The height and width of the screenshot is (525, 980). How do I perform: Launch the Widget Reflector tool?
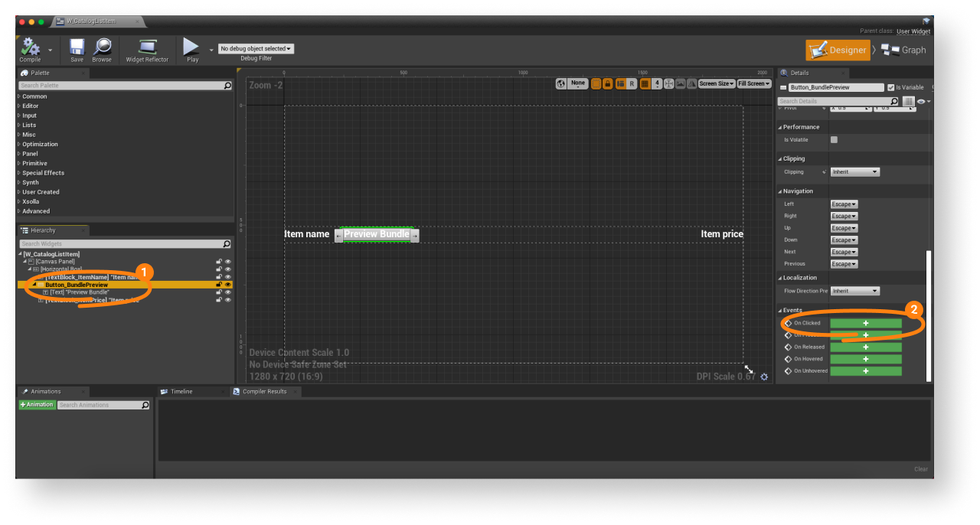147,47
